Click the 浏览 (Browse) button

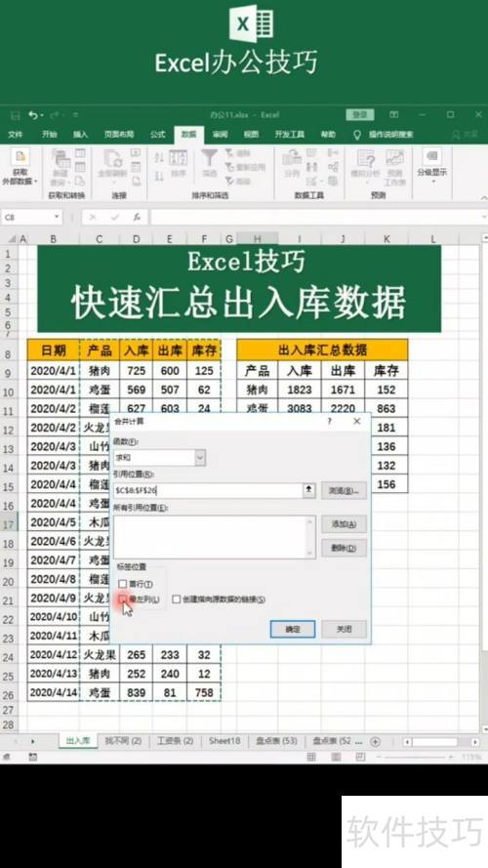pyautogui.click(x=345, y=490)
